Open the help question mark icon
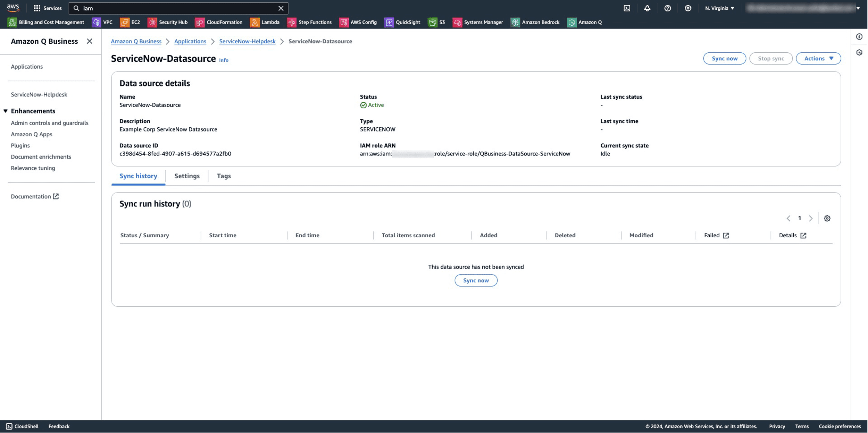 coord(667,8)
